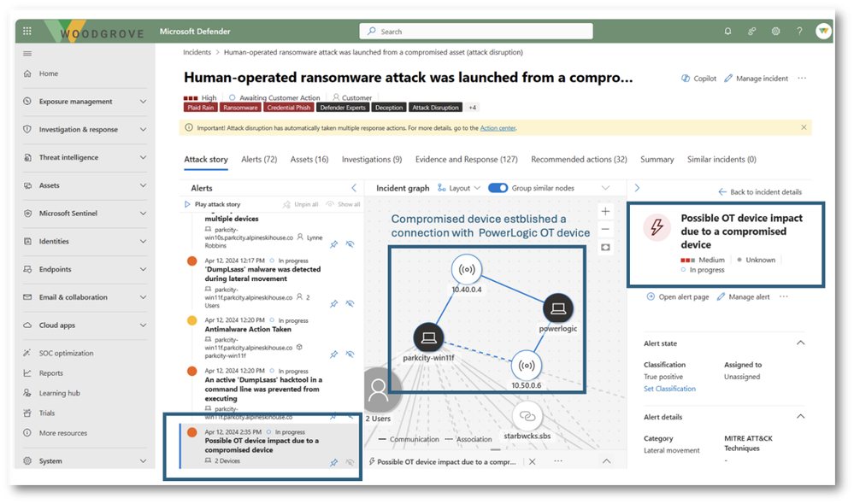Click Set Classification link
This screenshot has width=854, height=504.
[669, 389]
